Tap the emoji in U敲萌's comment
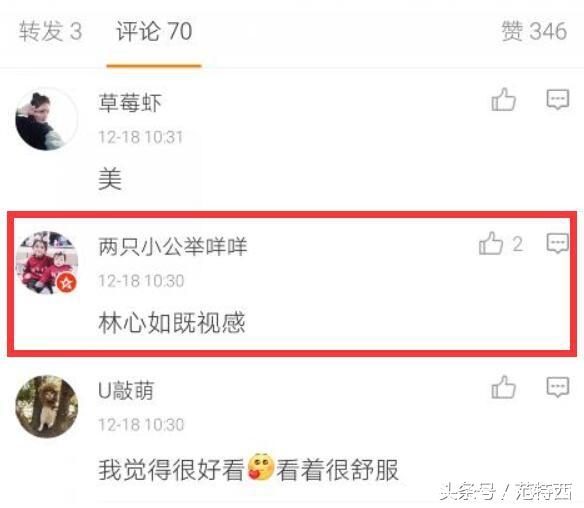Screen dimensions: 584x508 (260, 467)
